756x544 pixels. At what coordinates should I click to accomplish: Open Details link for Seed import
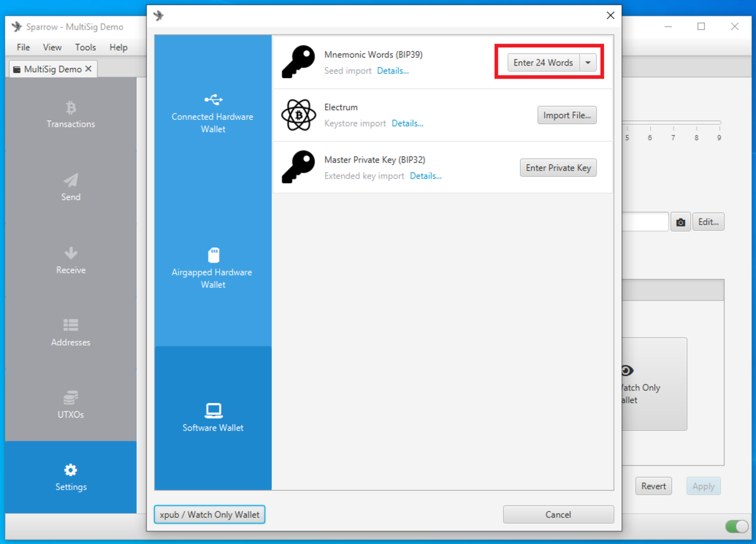coord(393,71)
